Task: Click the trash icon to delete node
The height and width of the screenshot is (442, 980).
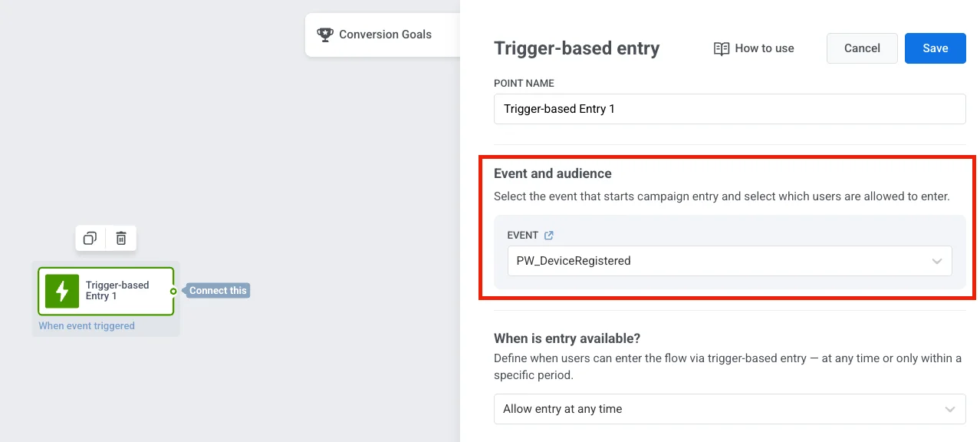Action: tap(121, 239)
